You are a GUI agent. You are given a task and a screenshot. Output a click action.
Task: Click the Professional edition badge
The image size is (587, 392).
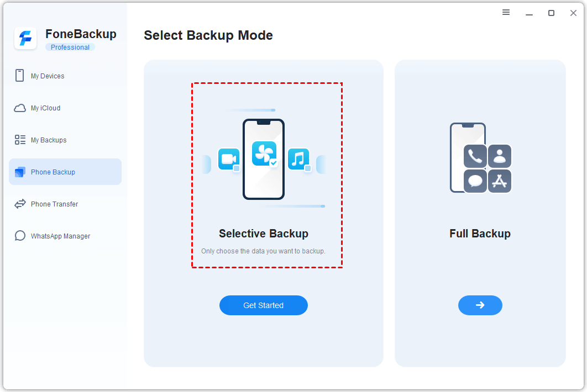point(70,47)
